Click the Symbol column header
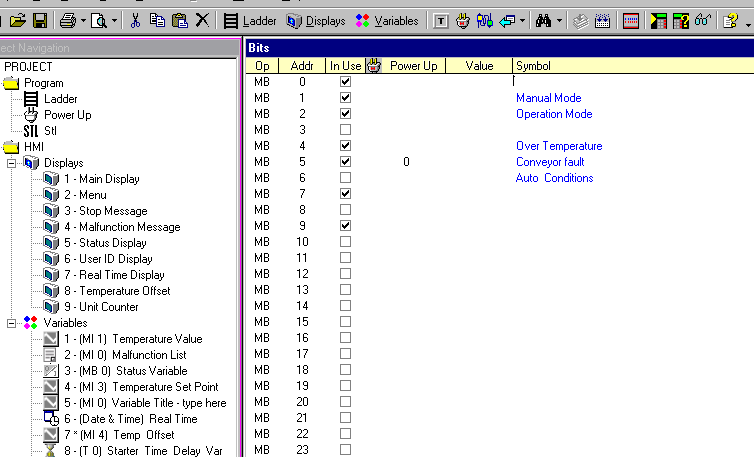754x457 pixels. [x=533, y=66]
